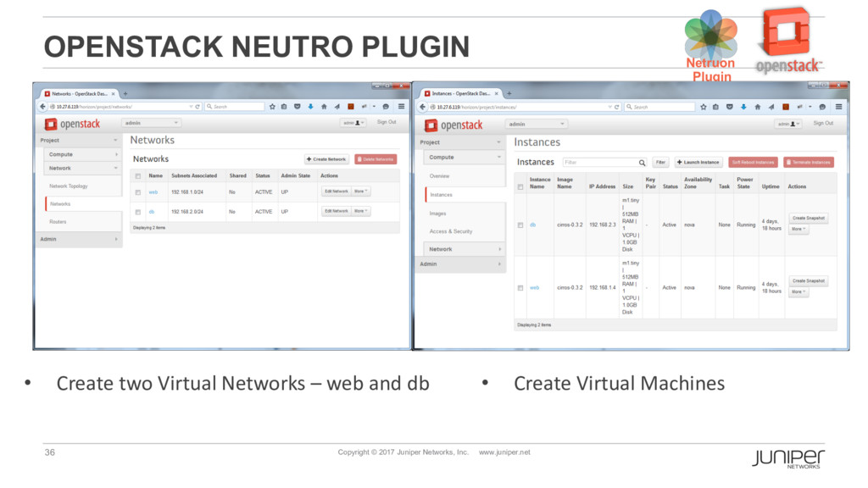Click openstack logo in Networks window

(73, 124)
